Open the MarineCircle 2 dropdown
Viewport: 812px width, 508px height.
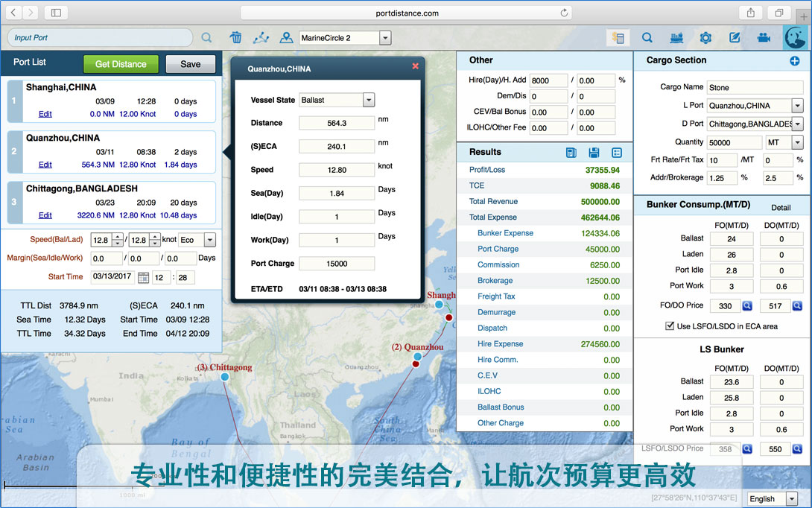click(x=384, y=38)
